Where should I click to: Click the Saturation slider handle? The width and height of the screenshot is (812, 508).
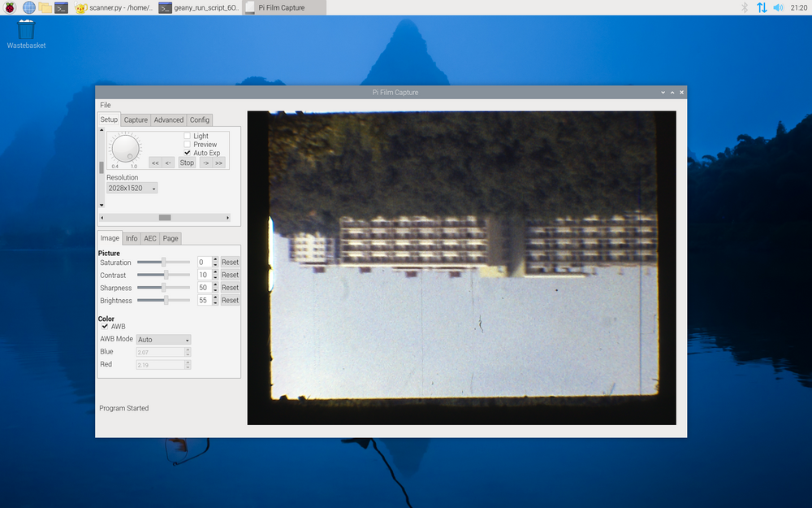pos(164,263)
